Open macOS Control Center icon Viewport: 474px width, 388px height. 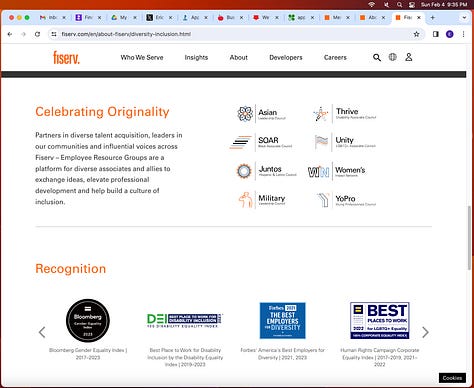(412, 5)
